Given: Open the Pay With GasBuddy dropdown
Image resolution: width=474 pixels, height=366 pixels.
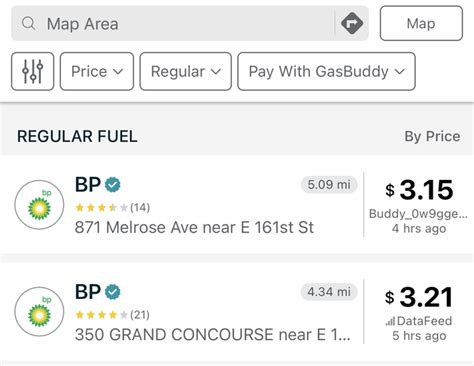Looking at the screenshot, I should tap(326, 71).
